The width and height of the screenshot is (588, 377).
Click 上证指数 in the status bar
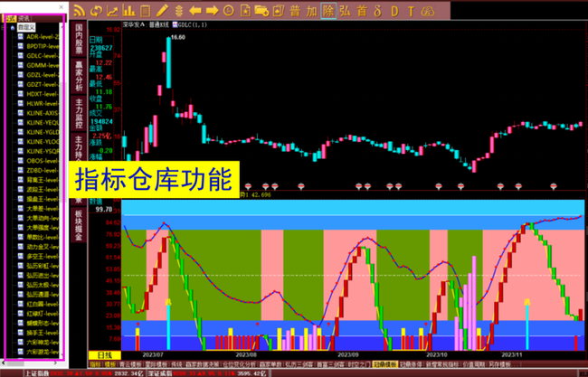pos(37,373)
